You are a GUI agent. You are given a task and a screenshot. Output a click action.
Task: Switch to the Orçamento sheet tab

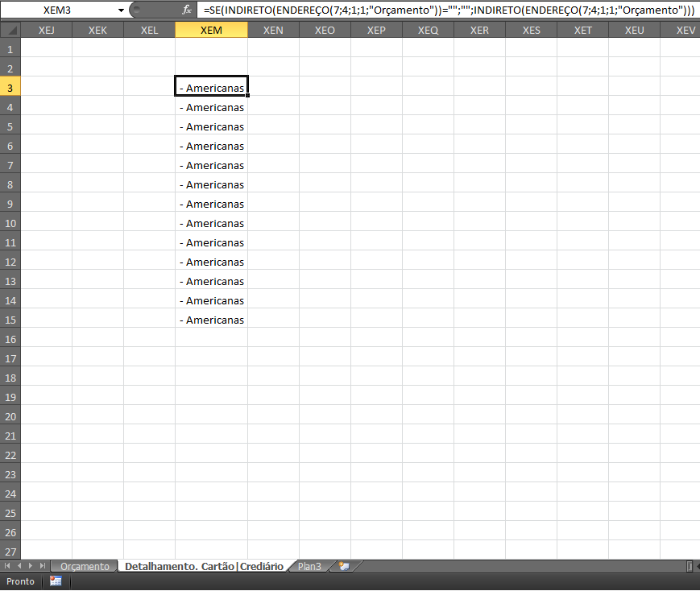click(85, 566)
